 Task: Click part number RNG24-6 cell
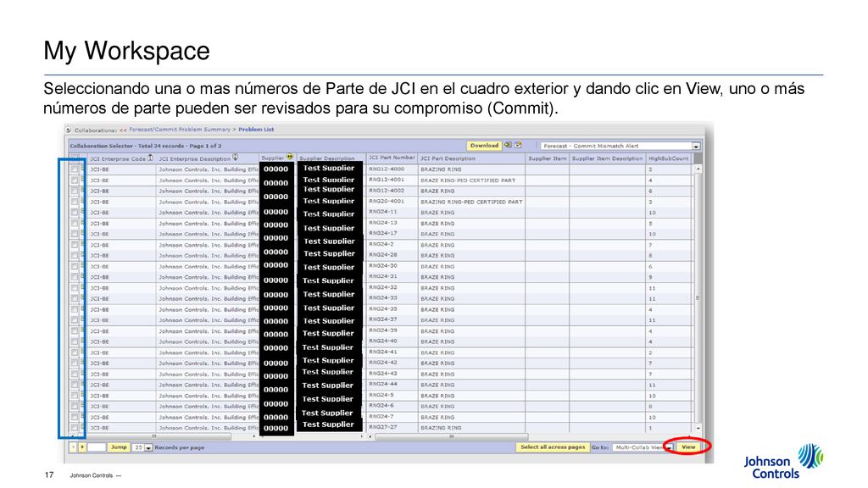click(x=381, y=406)
